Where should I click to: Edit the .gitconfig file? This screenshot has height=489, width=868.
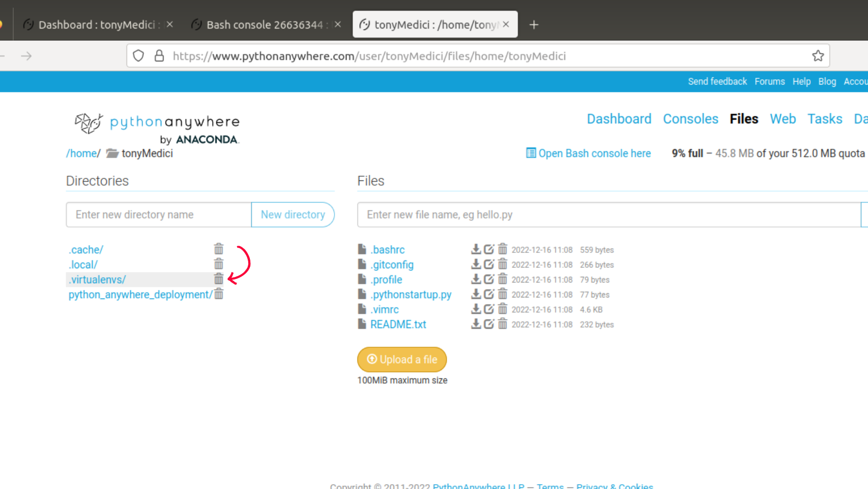pyautogui.click(x=489, y=264)
